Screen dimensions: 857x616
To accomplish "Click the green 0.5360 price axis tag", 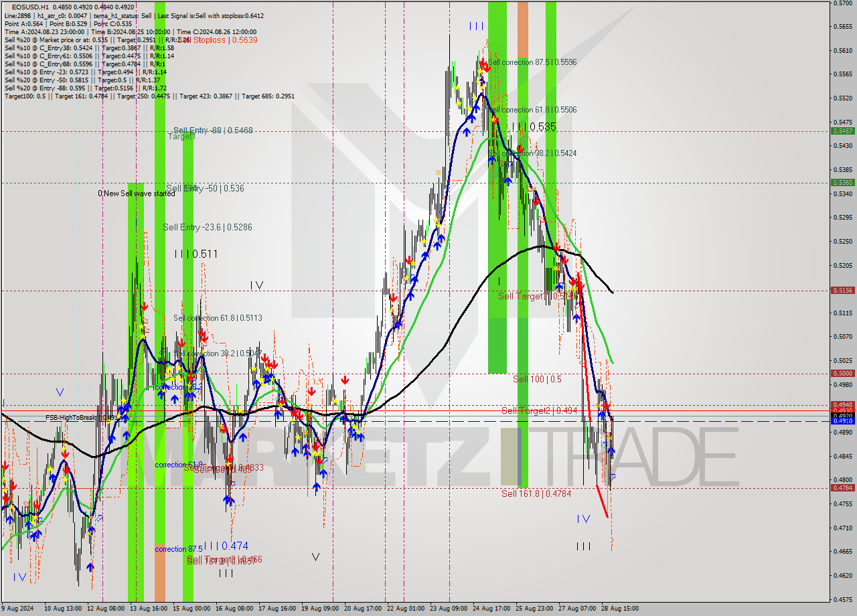I will pyautogui.click(x=842, y=182).
